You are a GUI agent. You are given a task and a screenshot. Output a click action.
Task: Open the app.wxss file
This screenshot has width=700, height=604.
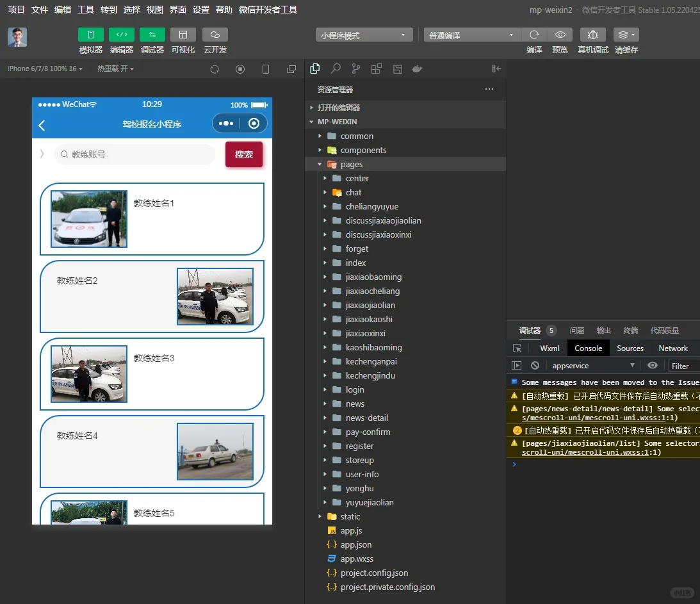[405, 559]
